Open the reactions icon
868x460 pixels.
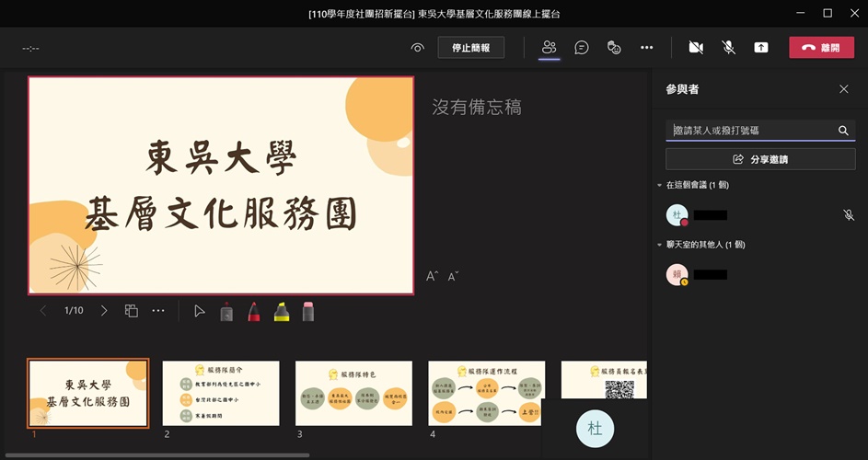tap(615, 48)
